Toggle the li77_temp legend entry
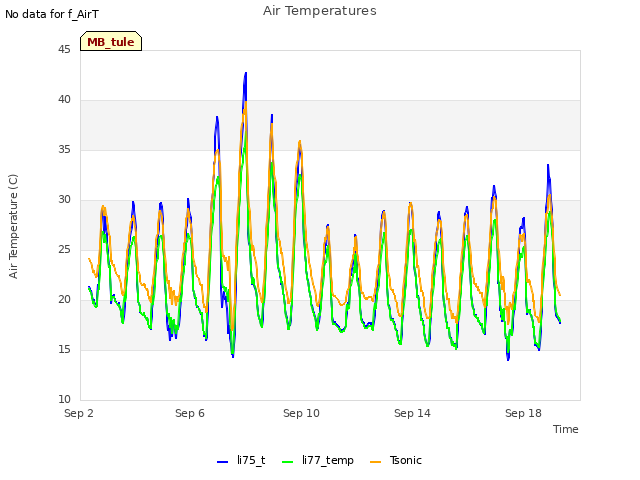The height and width of the screenshot is (480, 640). point(318,460)
